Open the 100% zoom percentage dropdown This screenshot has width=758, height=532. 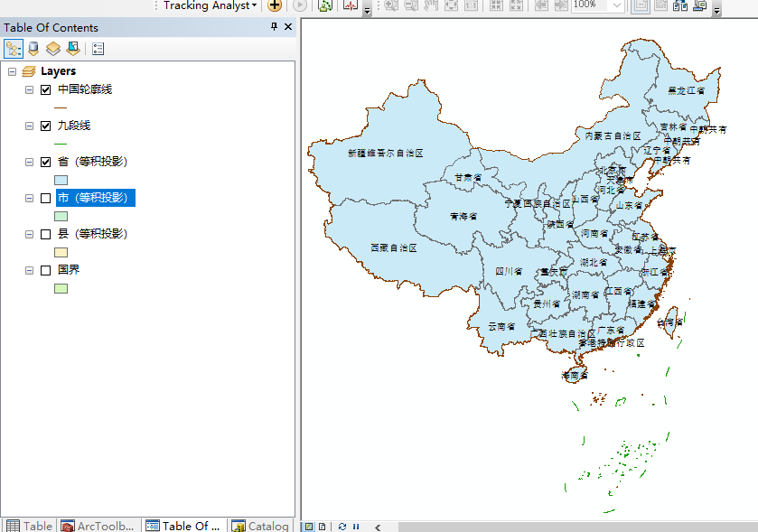coord(617,5)
